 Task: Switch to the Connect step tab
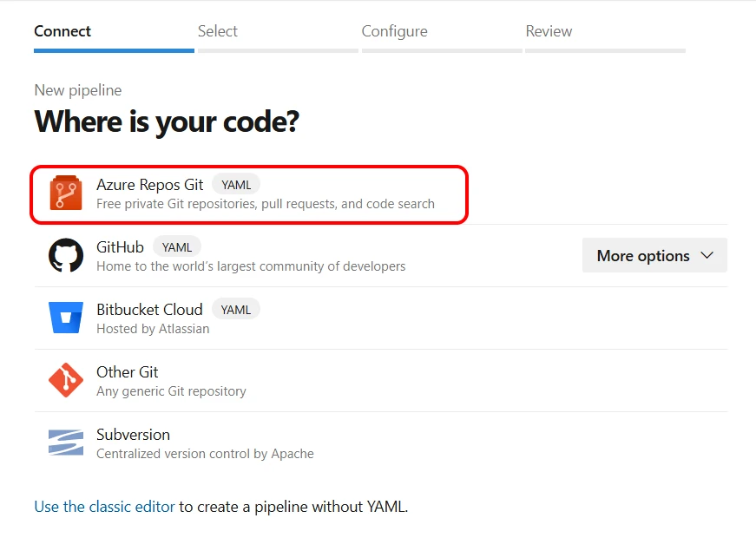pyautogui.click(x=62, y=31)
